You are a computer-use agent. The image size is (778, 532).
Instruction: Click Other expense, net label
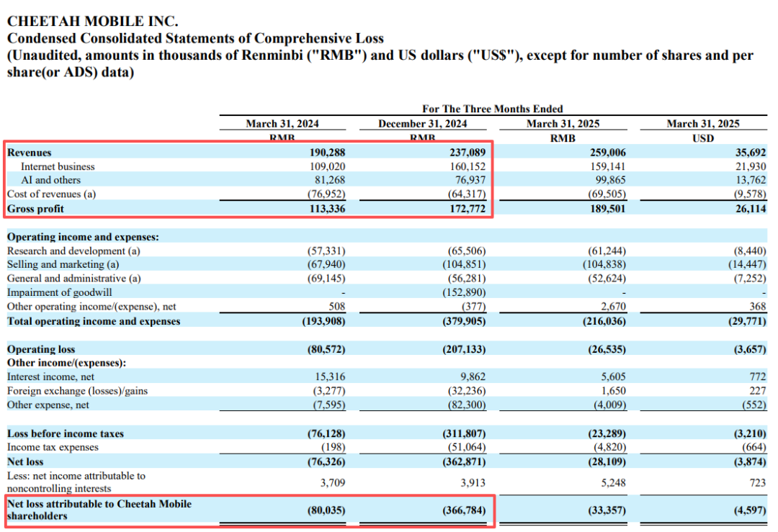(48, 405)
